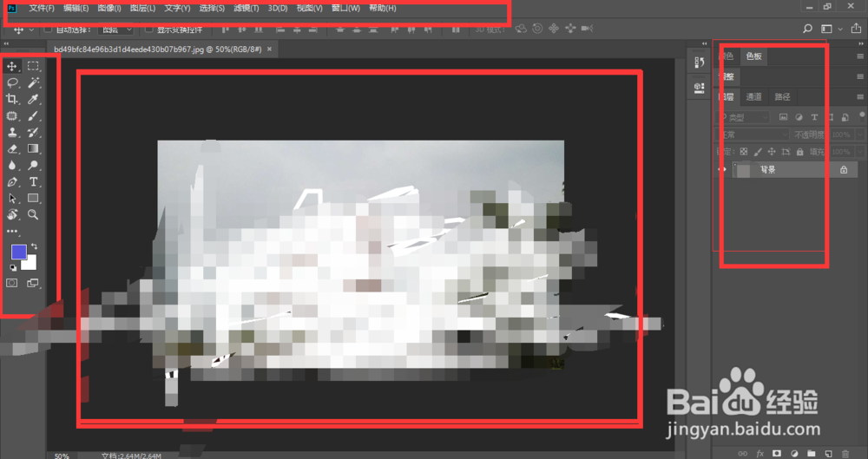Open the 滤镜(T) menu
Image resolution: width=868 pixels, height=459 pixels.
click(246, 9)
